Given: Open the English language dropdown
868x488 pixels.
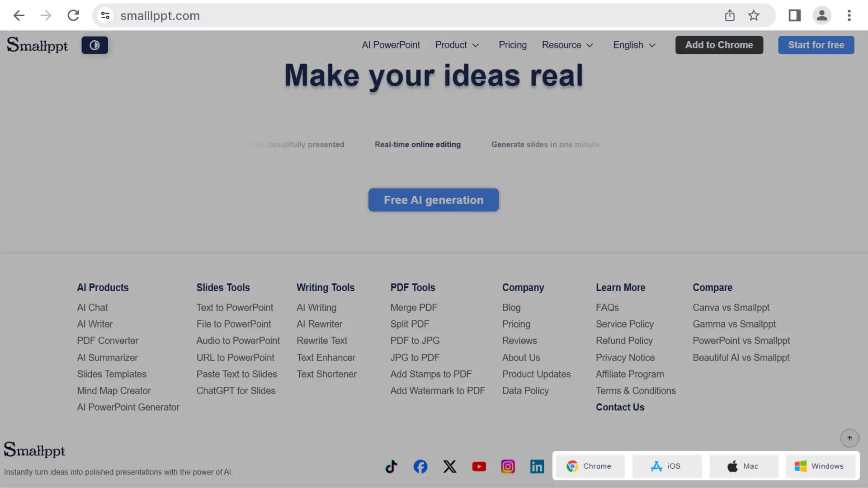Looking at the screenshot, I should pyautogui.click(x=634, y=45).
